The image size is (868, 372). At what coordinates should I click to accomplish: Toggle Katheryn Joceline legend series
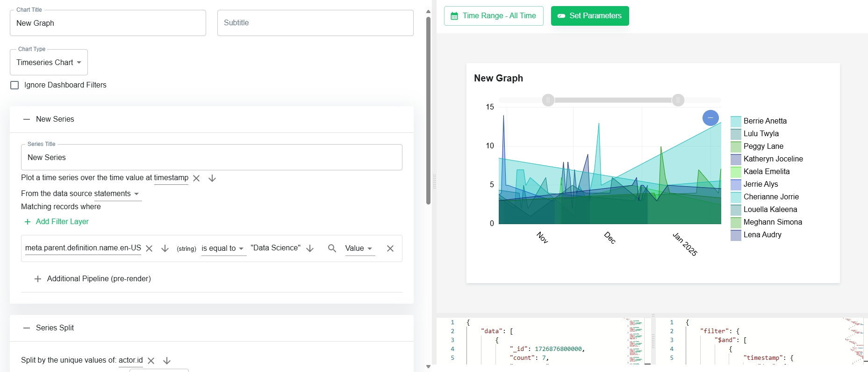(767, 159)
